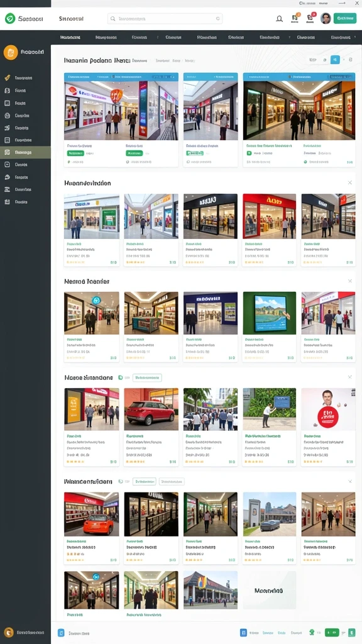Screen dimensions: 362x644
Task: Click the green tag under first featured card
Action: 75,153
